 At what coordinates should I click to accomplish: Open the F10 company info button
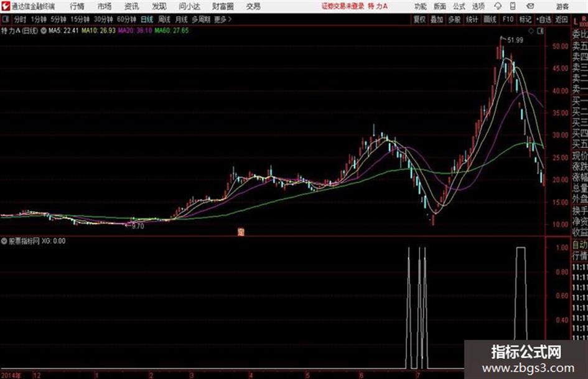(x=508, y=19)
